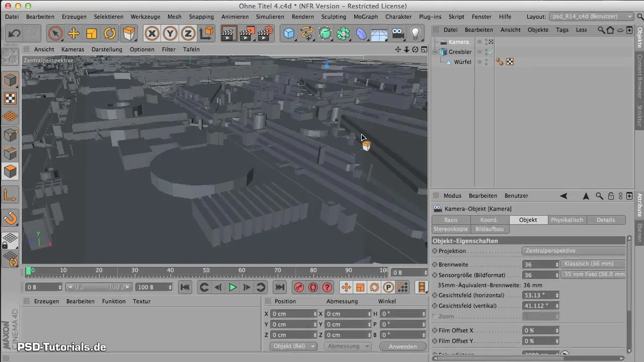This screenshot has height=362, width=644.
Task: Open Abmessung dropdown in coordinates
Action: pos(348,346)
